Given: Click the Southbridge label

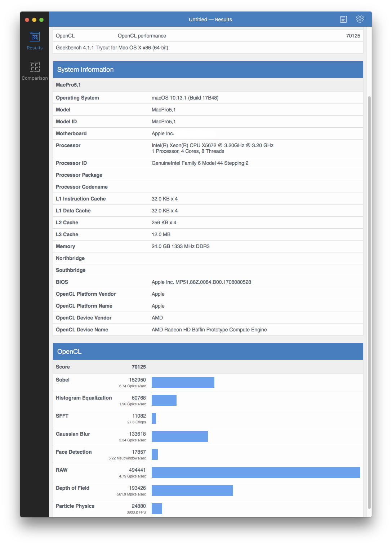Looking at the screenshot, I should coord(71,270).
